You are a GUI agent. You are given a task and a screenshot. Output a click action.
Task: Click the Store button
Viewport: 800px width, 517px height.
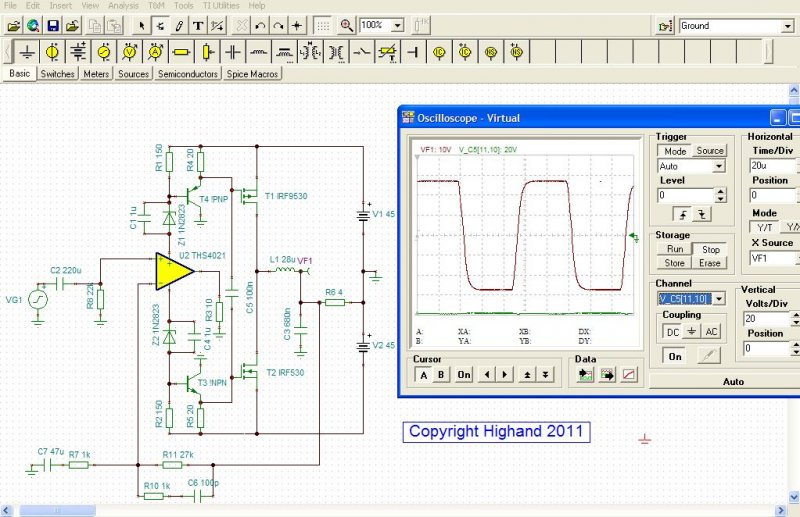(x=674, y=263)
